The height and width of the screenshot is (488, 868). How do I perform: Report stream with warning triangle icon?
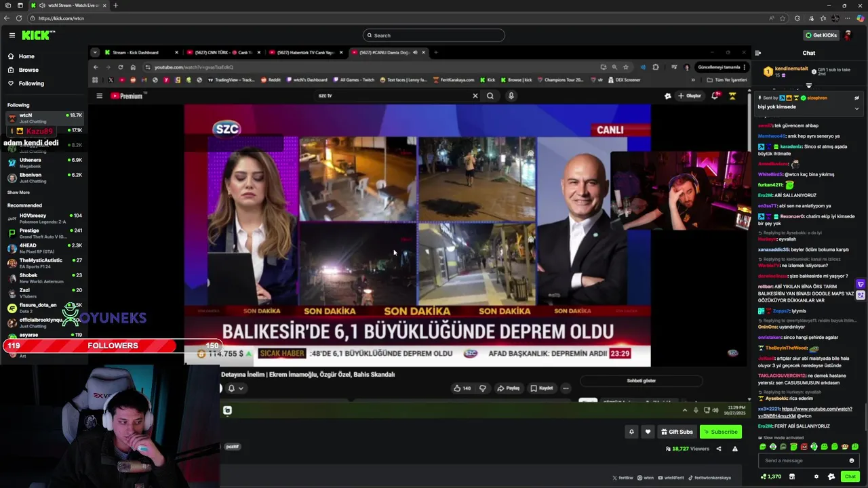click(x=734, y=449)
